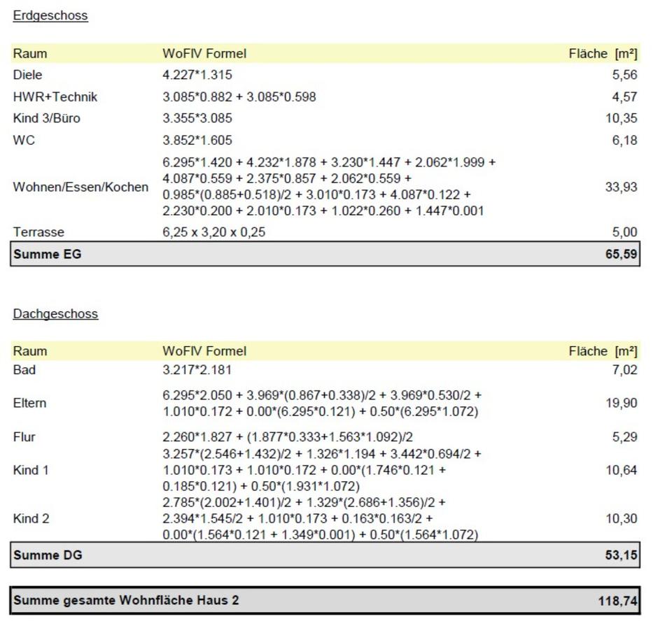Select the Terrasse area value 5,00
This screenshot has width=672, height=626.
[x=624, y=232]
